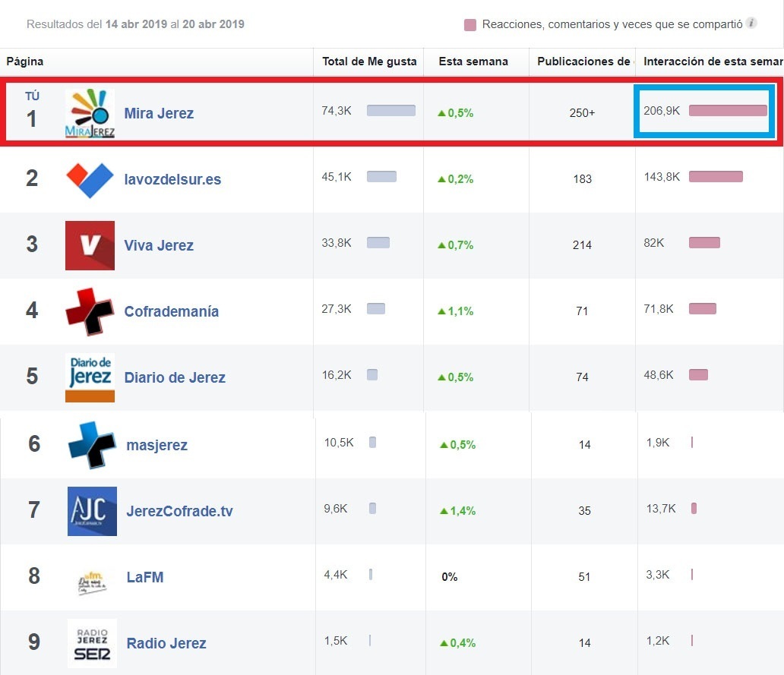Click the lavozdelsur.es page logo

pyautogui.click(x=90, y=180)
